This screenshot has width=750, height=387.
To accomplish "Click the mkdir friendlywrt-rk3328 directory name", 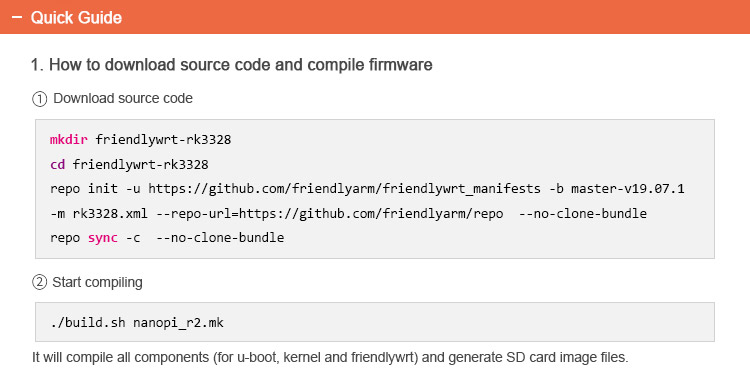I will coord(163,140).
